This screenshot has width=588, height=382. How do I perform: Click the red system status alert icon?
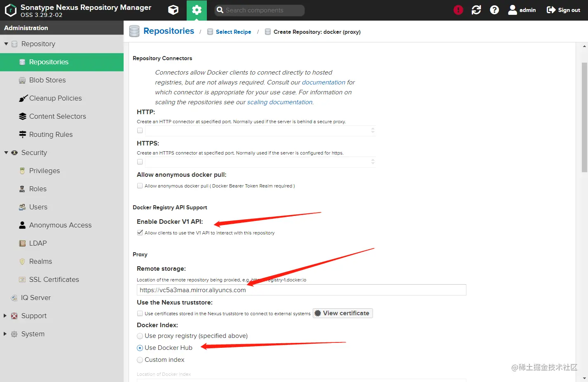(458, 10)
